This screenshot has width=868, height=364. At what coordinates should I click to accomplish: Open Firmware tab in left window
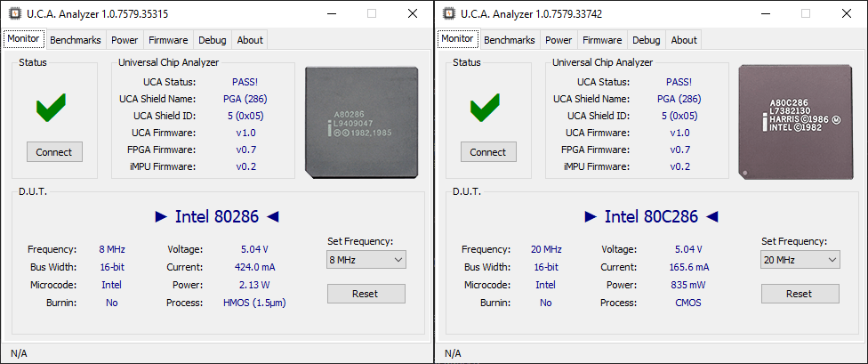(x=168, y=40)
